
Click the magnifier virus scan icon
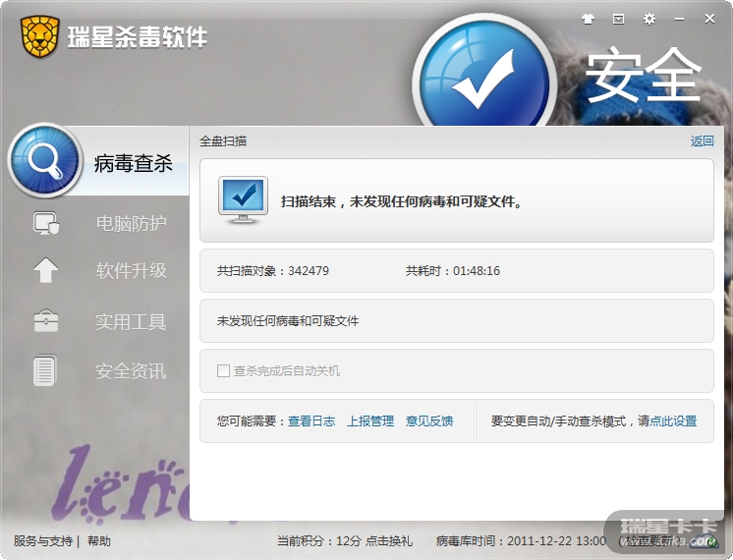pos(45,161)
